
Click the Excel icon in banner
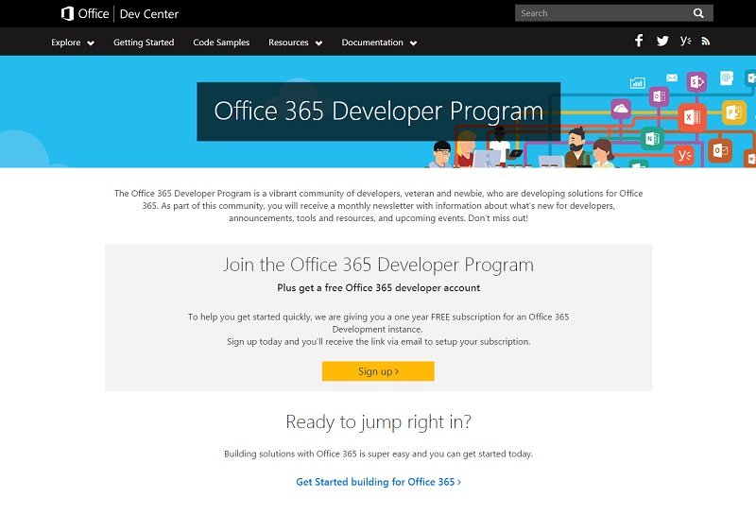(x=692, y=117)
